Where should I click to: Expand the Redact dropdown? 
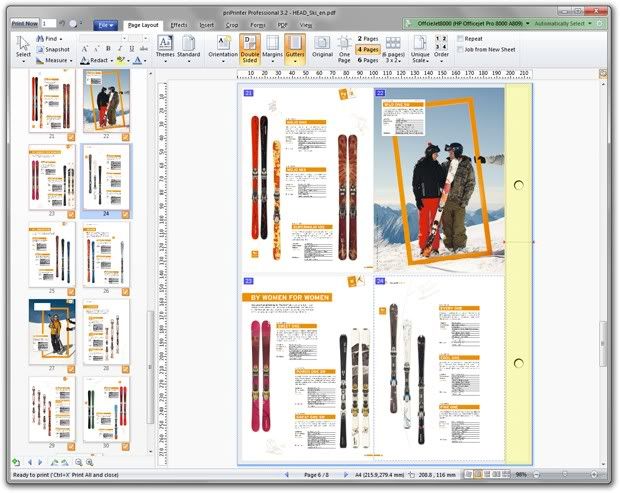coord(112,60)
